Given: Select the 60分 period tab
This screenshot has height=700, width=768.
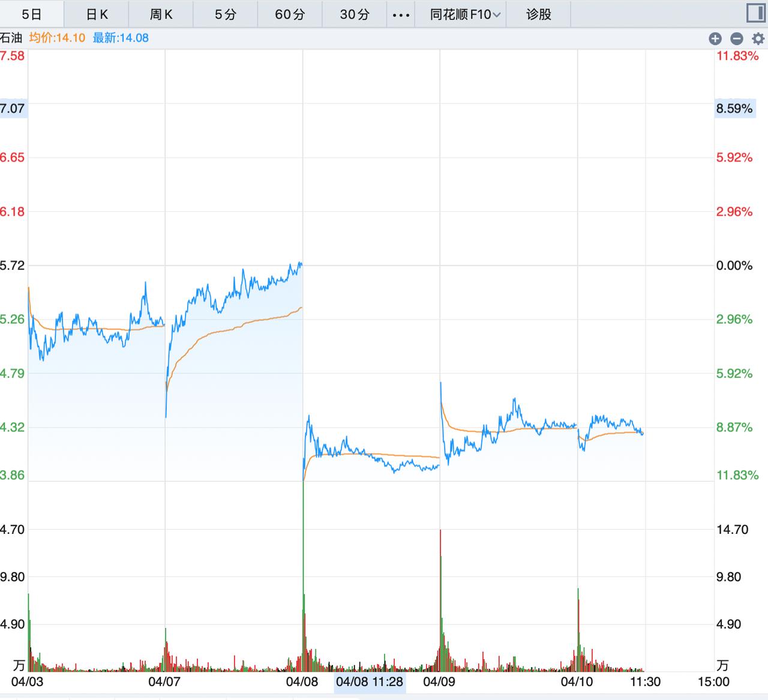Looking at the screenshot, I should coord(290,14).
